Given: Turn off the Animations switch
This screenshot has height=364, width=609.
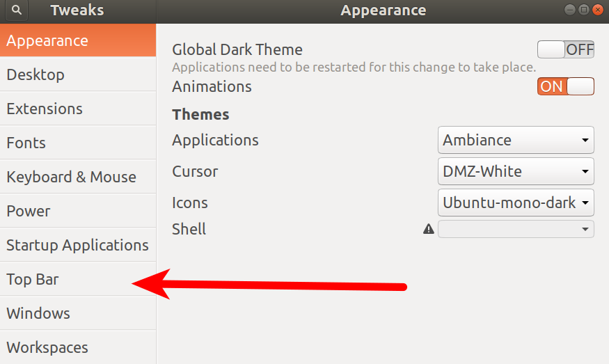Looking at the screenshot, I should [565, 86].
